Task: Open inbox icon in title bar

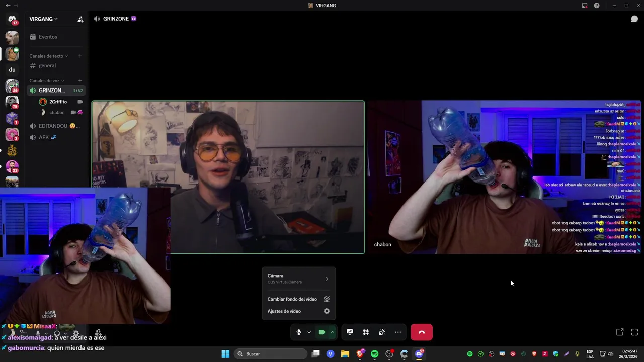Action: [585, 6]
